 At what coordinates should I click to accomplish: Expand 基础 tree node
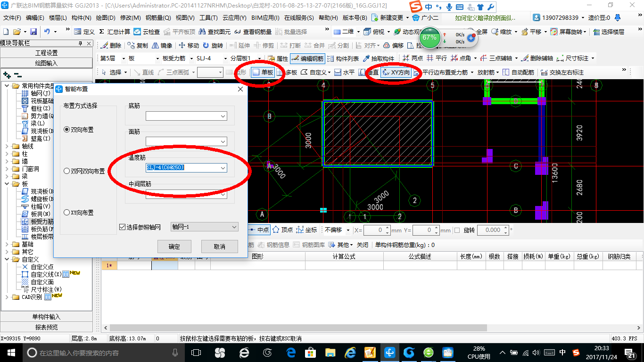(x=7, y=244)
